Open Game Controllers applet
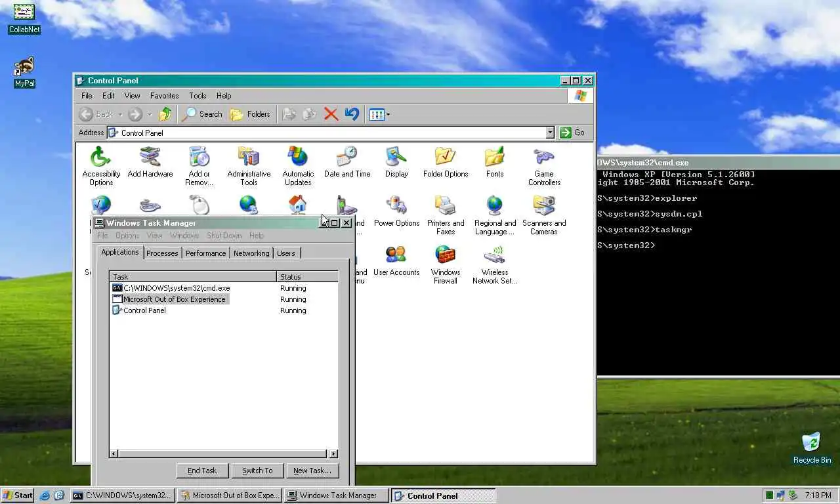This screenshot has width=840, height=504. [544, 165]
